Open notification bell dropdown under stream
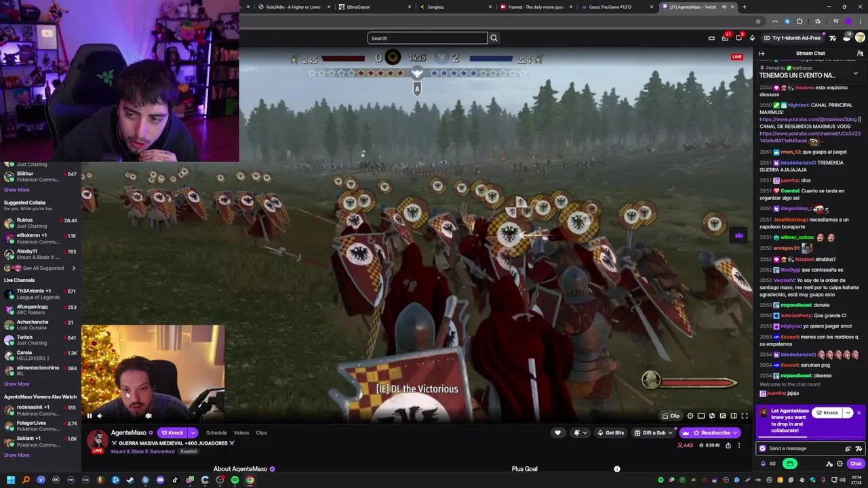This screenshot has height=488, width=868. point(580,432)
